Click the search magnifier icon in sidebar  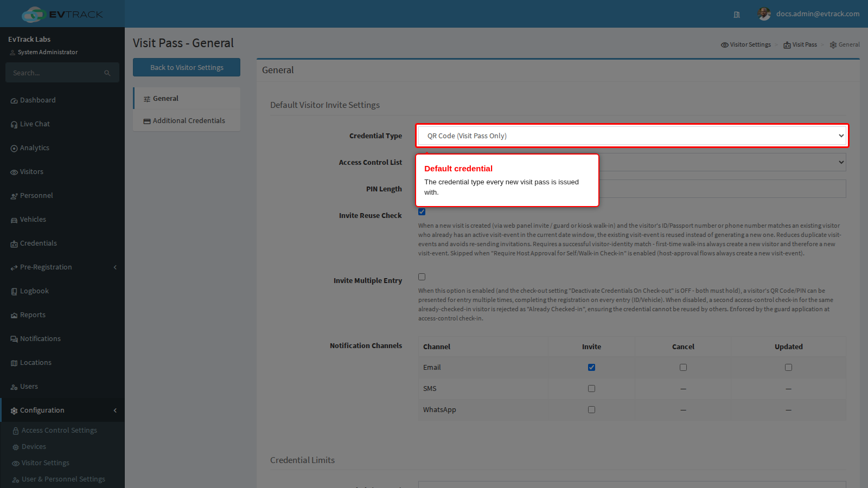click(x=107, y=73)
